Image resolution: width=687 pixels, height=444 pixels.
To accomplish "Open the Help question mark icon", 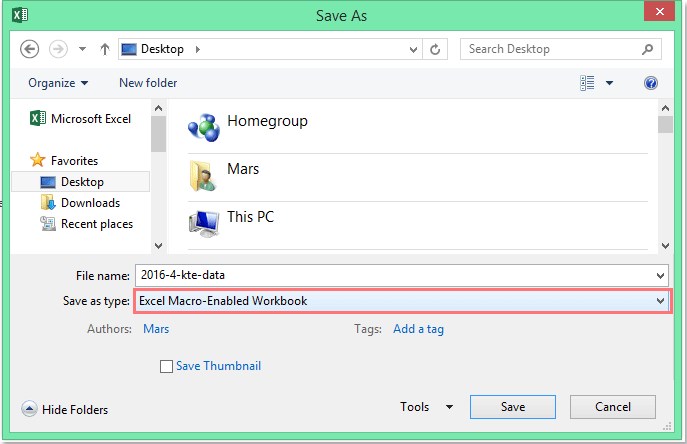I will (x=651, y=83).
